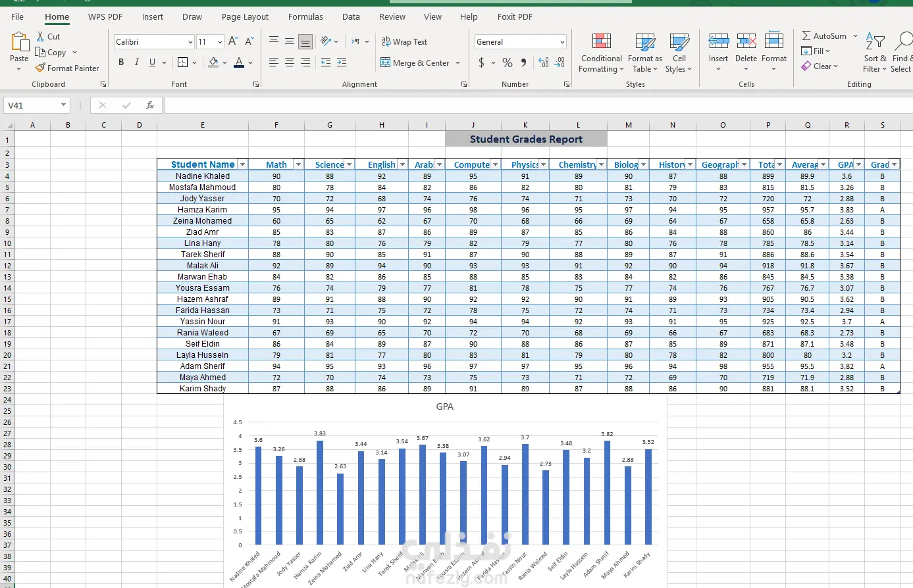Image resolution: width=913 pixels, height=588 pixels.
Task: Click the Decrease Decimal icon
Action: pyautogui.click(x=560, y=62)
